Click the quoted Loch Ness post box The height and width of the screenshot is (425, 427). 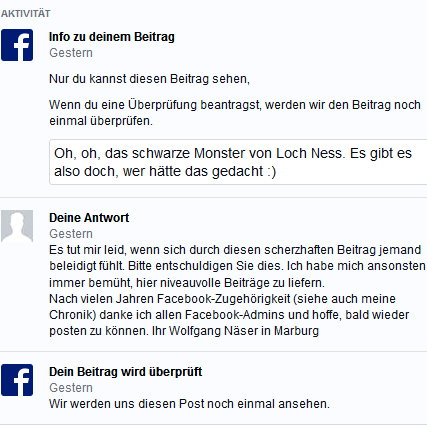[238, 162]
